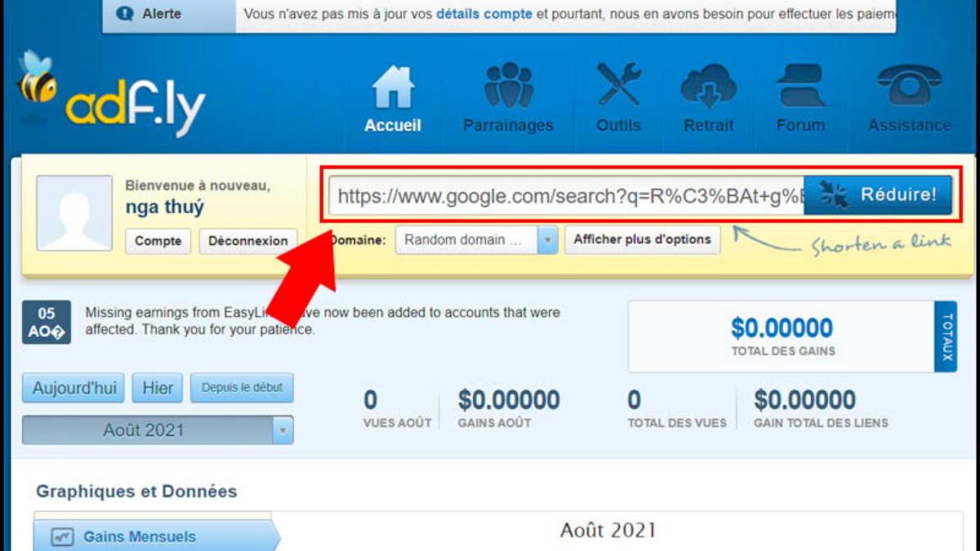The image size is (980, 551).
Task: Click the Accueil menu label
Action: tap(393, 126)
